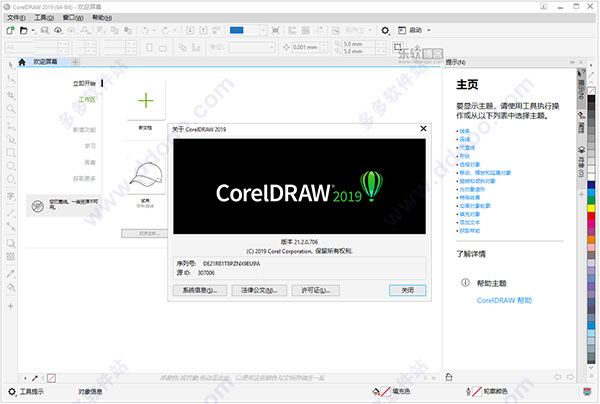Click the cloud upload icon in toolbar
Image resolution: width=600 pixels, height=404 pixels.
[58, 30]
